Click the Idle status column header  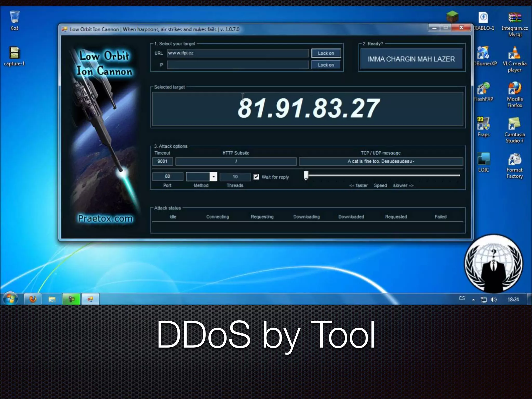pyautogui.click(x=173, y=217)
